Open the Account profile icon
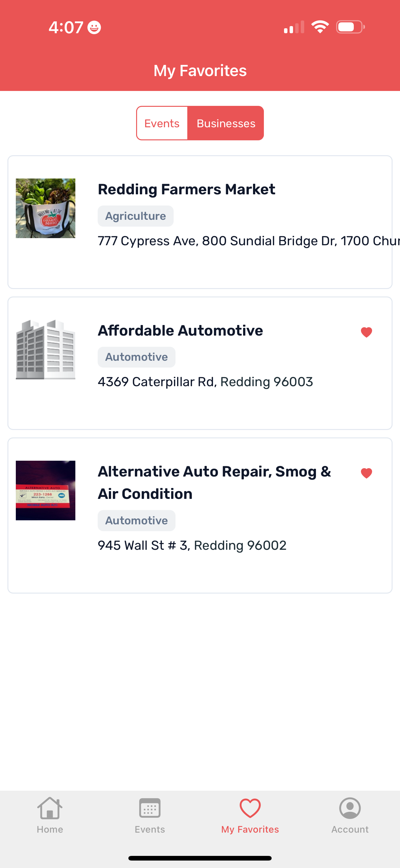Image resolution: width=400 pixels, height=868 pixels. pyautogui.click(x=350, y=808)
